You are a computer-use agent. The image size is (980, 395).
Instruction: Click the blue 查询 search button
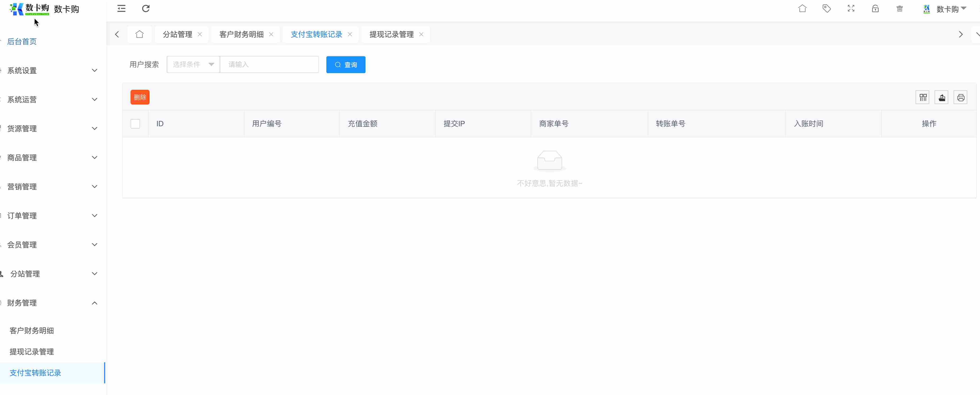(345, 65)
